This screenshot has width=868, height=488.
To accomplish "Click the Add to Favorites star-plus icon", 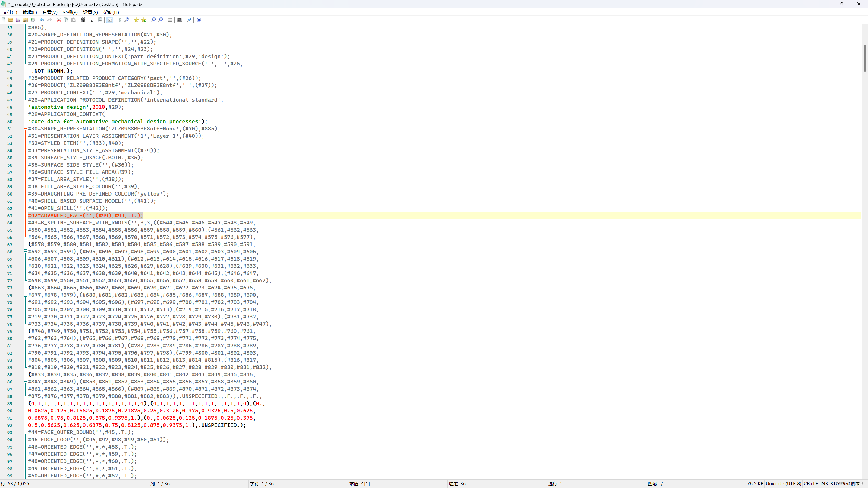I will (143, 20).
